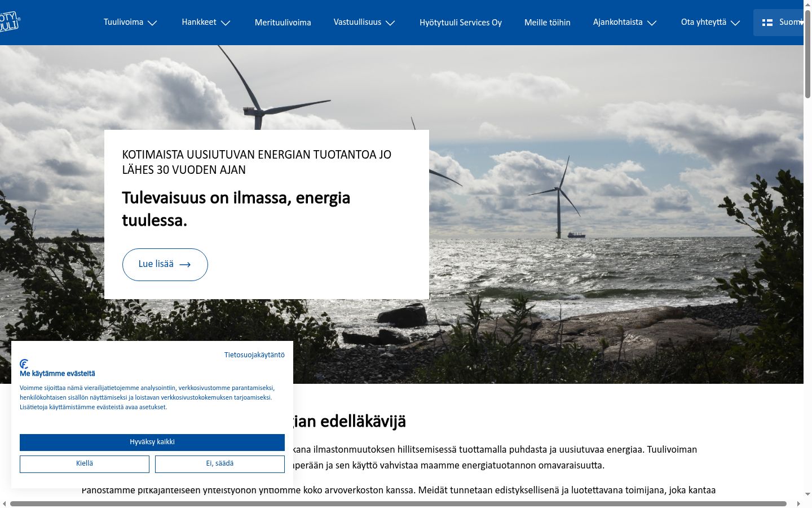Expand the Ota yhteyttä menu chevron
This screenshot has height=508, width=812.
point(735,23)
